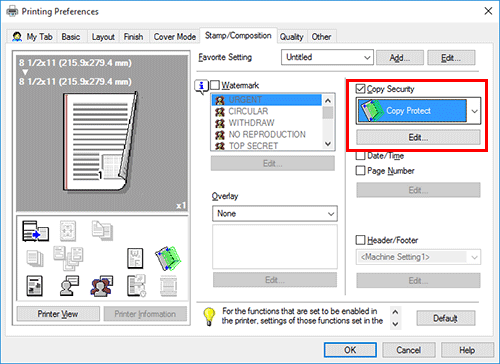The image size is (500, 364).
Task: Click the watermark list scrollbar down arrow
Action: coord(328,144)
